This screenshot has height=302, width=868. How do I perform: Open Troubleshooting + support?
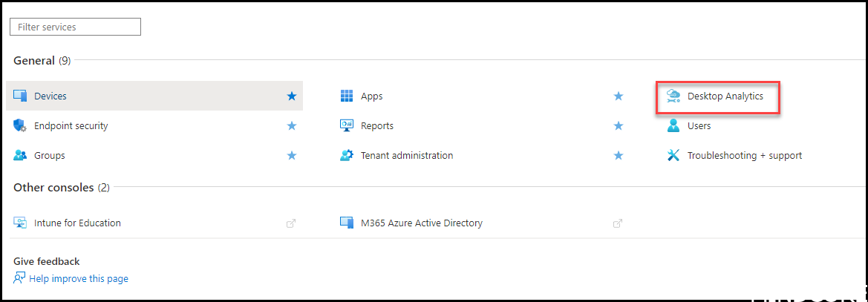tap(745, 156)
